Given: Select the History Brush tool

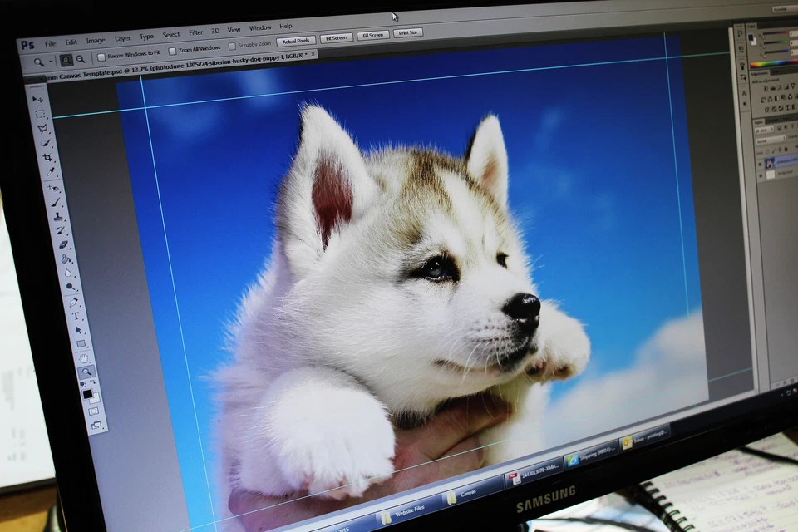Looking at the screenshot, I should pyautogui.click(x=61, y=230).
